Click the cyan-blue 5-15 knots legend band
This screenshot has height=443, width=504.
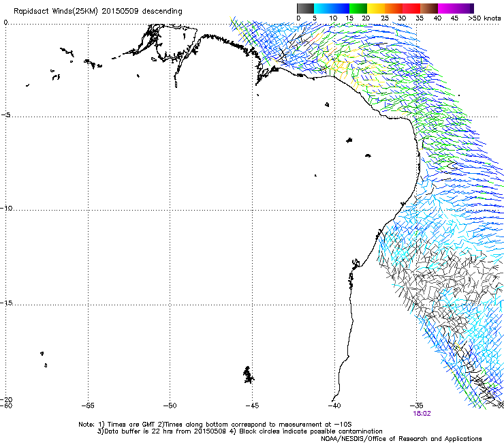coord(332,8)
